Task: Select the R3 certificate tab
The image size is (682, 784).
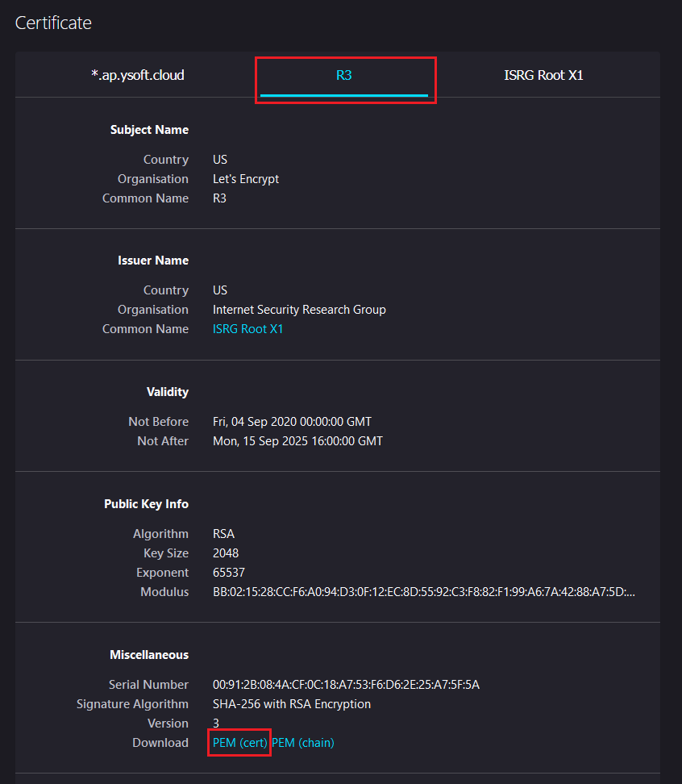Action: pyautogui.click(x=344, y=75)
